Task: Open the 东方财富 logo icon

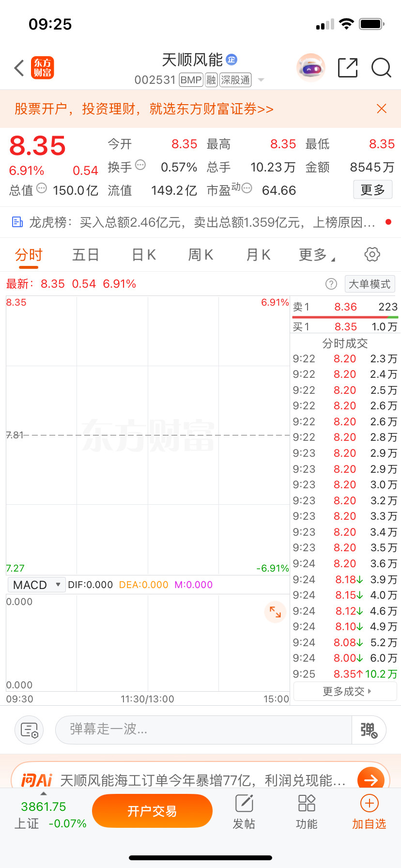Action: 43,68
